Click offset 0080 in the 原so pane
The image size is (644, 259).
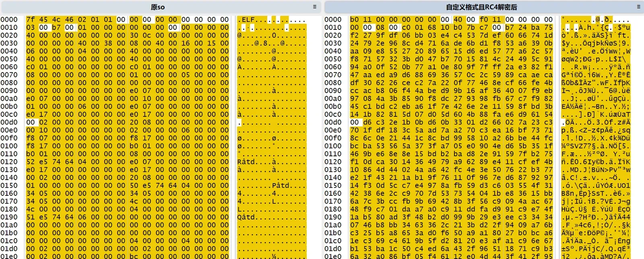[x=9, y=83]
